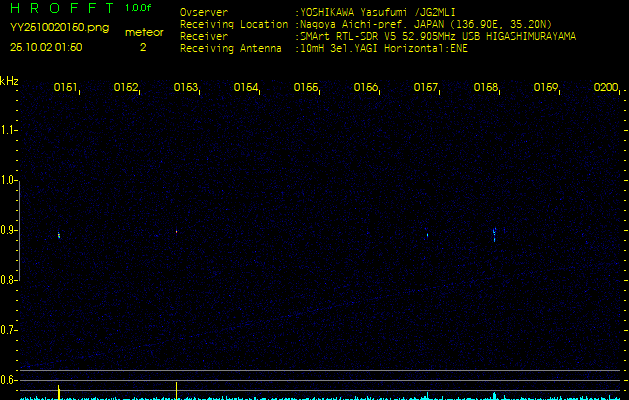
Task: Click the 0.6 kHz axis label
Action: (8, 380)
